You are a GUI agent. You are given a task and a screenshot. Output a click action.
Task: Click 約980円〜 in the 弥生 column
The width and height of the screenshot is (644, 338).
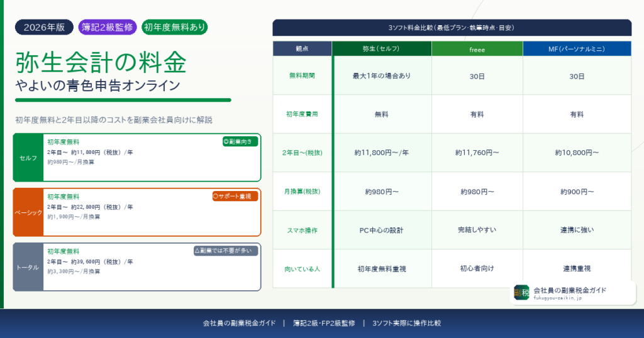coord(382,192)
